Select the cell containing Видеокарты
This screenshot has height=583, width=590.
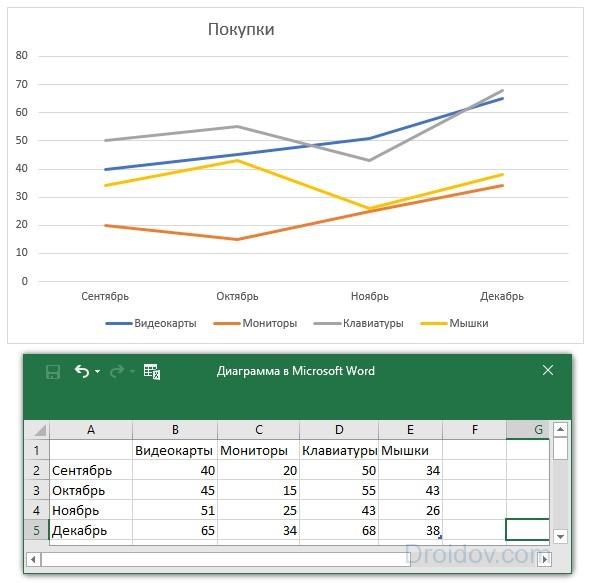coord(175,450)
